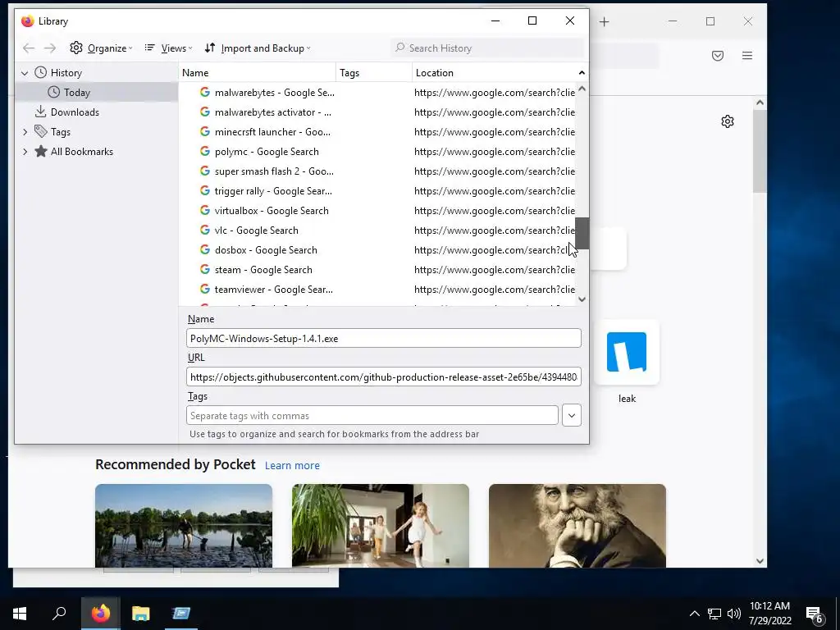Click the Search History field
Image resolution: width=840 pixels, height=630 pixels.
point(487,48)
